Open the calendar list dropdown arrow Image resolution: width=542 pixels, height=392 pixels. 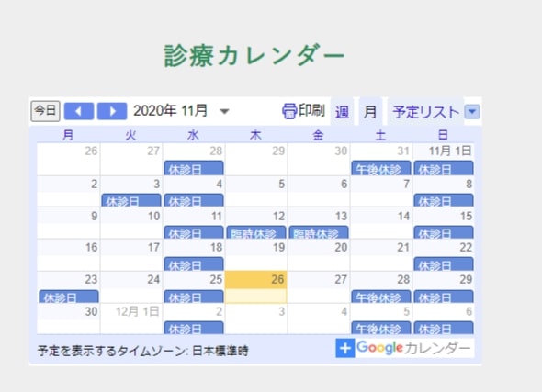[472, 112]
